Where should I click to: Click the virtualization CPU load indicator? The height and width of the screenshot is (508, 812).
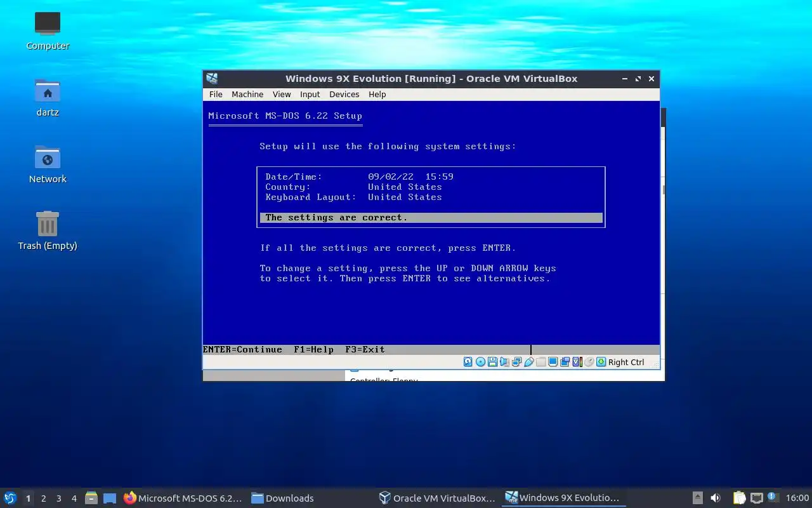[577, 362]
